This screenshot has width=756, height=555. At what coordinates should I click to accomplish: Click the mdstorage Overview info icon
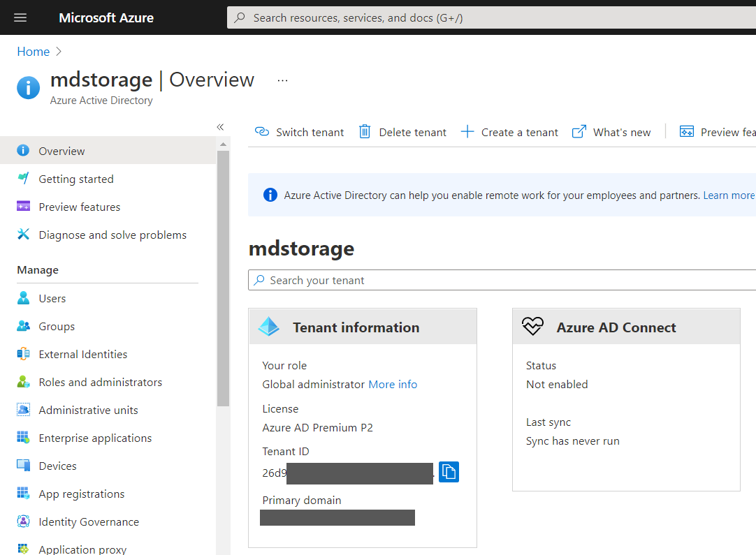pyautogui.click(x=29, y=88)
